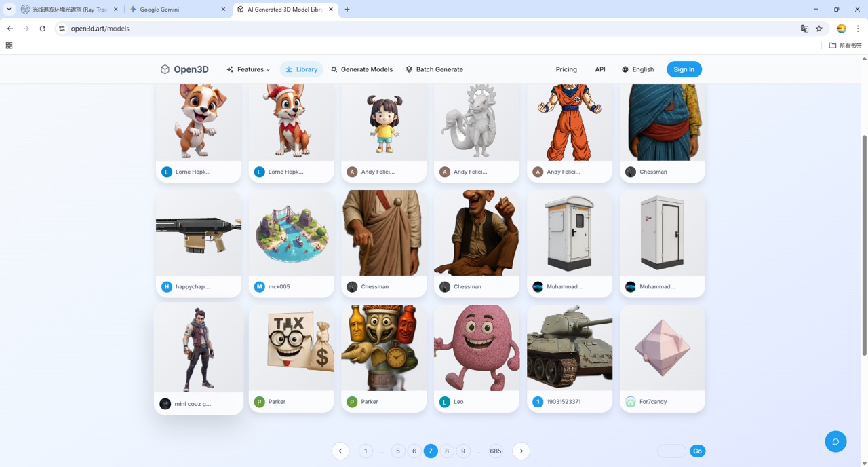Click author name For7candy
This screenshot has height=467, width=868.
pos(653,402)
